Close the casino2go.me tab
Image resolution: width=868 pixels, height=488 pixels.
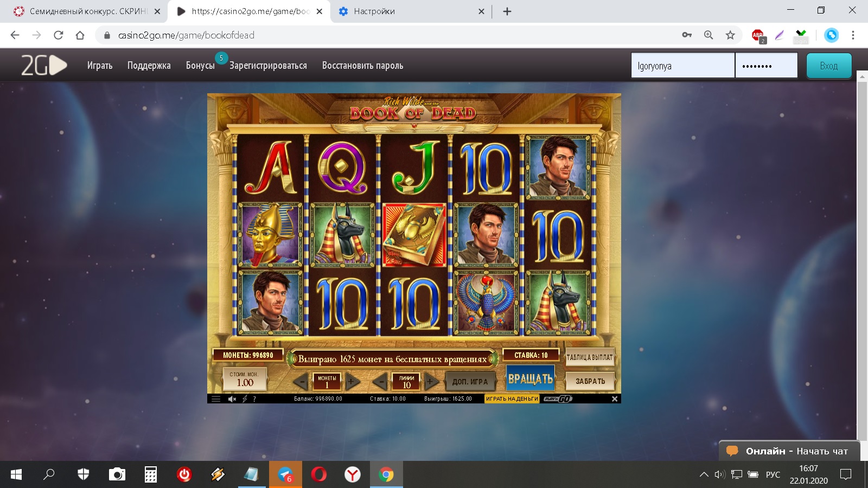tap(320, 11)
